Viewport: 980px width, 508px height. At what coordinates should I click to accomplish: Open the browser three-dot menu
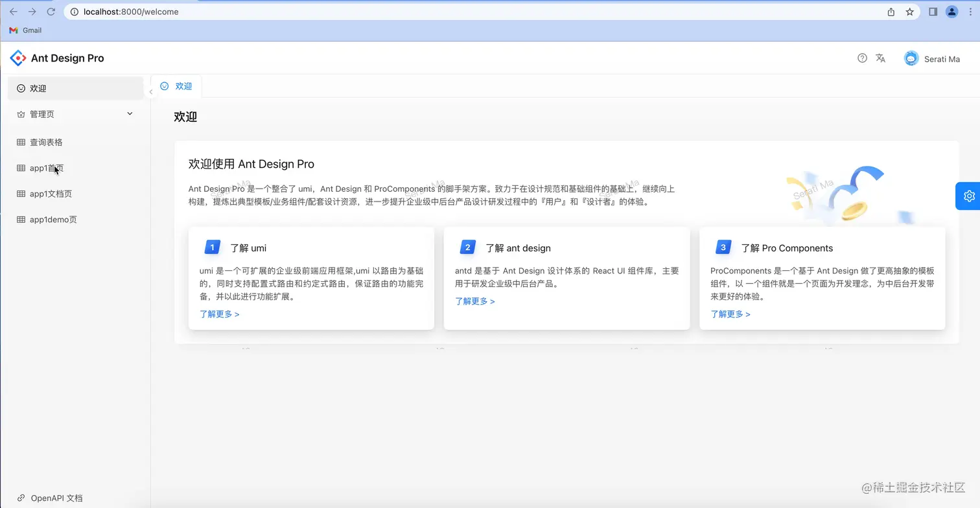click(970, 12)
